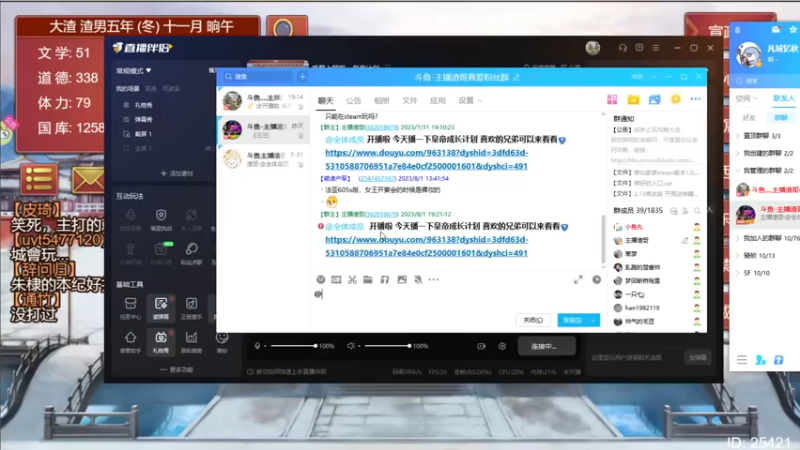Open yellow group files folder icon
The width and height of the screenshot is (800, 450).
tap(633, 99)
